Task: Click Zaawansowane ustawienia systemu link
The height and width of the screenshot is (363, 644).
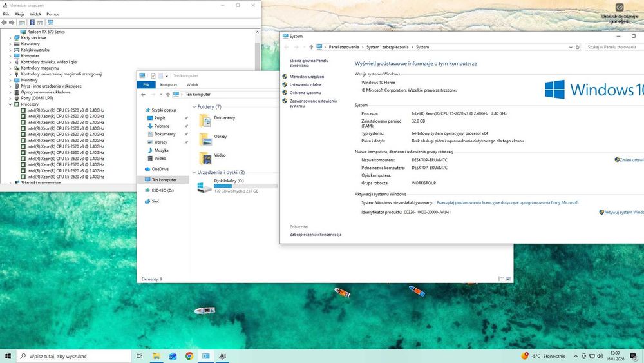Action: pos(313,103)
